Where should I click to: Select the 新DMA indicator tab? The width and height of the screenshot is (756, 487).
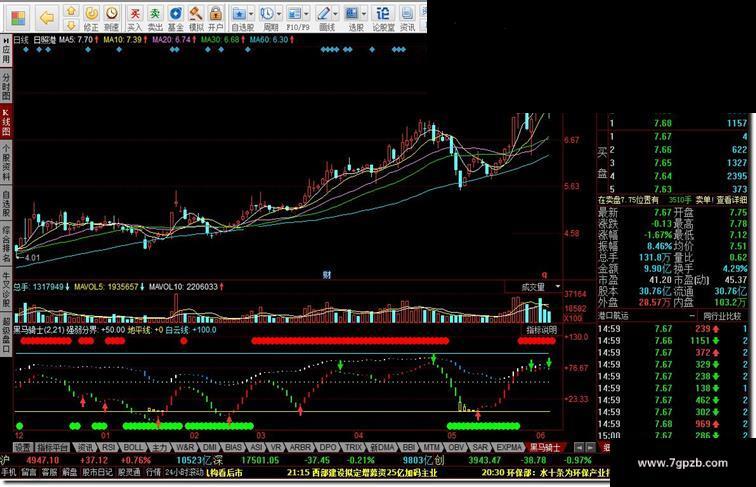[382, 448]
